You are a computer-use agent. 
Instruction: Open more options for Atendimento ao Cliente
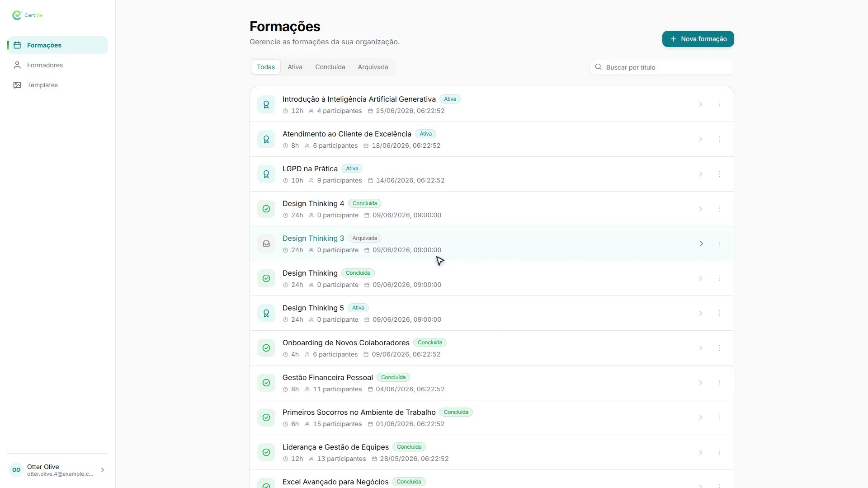pos(719,139)
